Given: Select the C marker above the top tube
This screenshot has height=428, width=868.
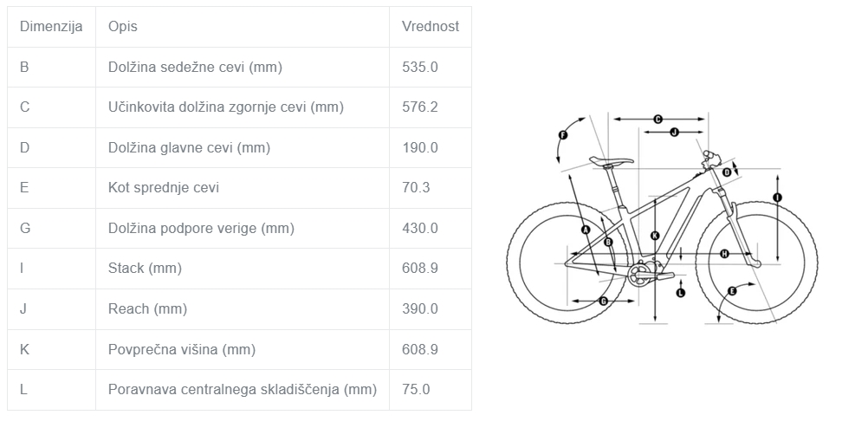Looking at the screenshot, I should (x=658, y=119).
